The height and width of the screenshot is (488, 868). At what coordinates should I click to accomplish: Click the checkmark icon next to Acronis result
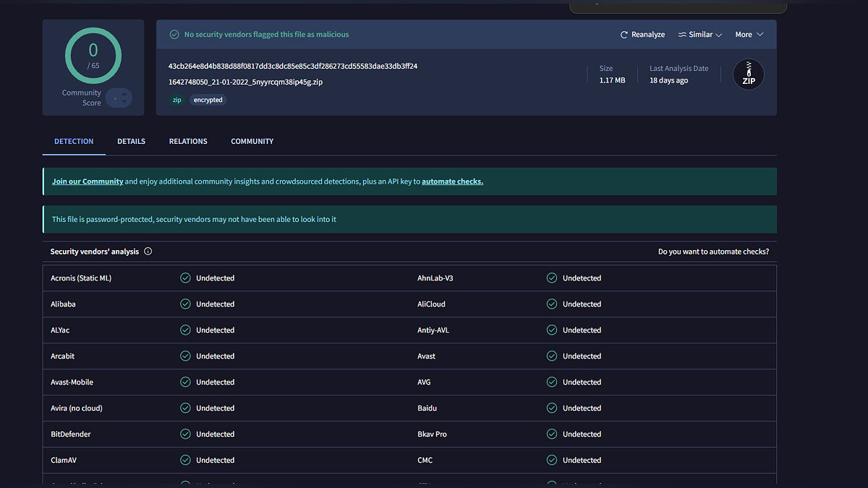click(x=185, y=278)
